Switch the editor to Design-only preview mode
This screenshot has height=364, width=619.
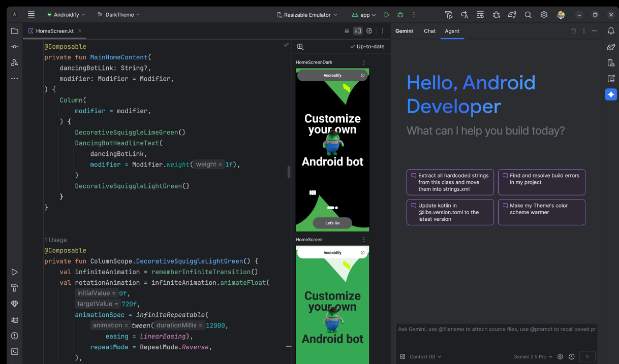[x=368, y=30]
